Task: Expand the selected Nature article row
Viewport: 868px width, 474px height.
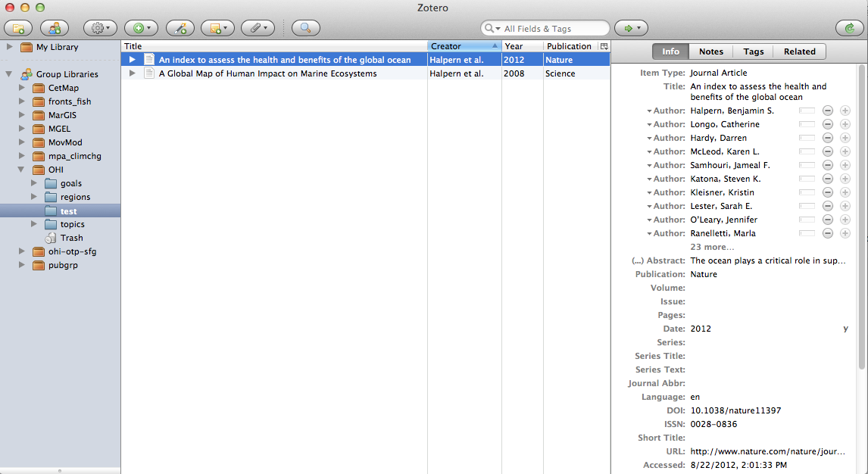Action: click(133, 59)
